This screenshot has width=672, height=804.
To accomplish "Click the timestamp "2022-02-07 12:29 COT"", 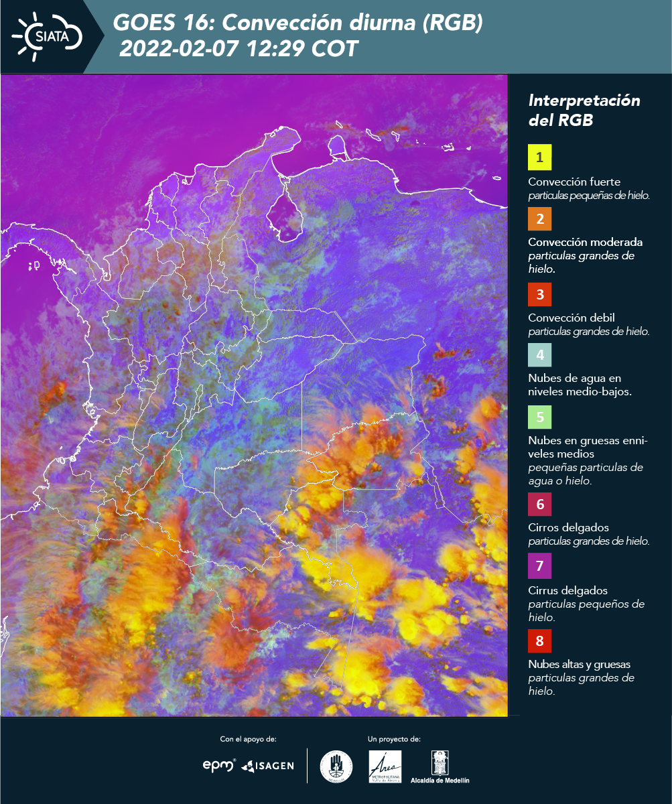I will 239,50.
